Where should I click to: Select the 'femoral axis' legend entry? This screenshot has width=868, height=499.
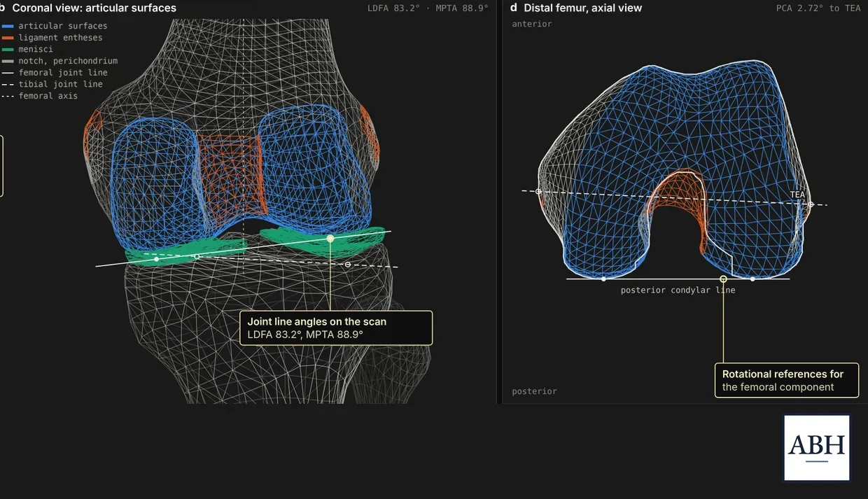click(x=40, y=96)
